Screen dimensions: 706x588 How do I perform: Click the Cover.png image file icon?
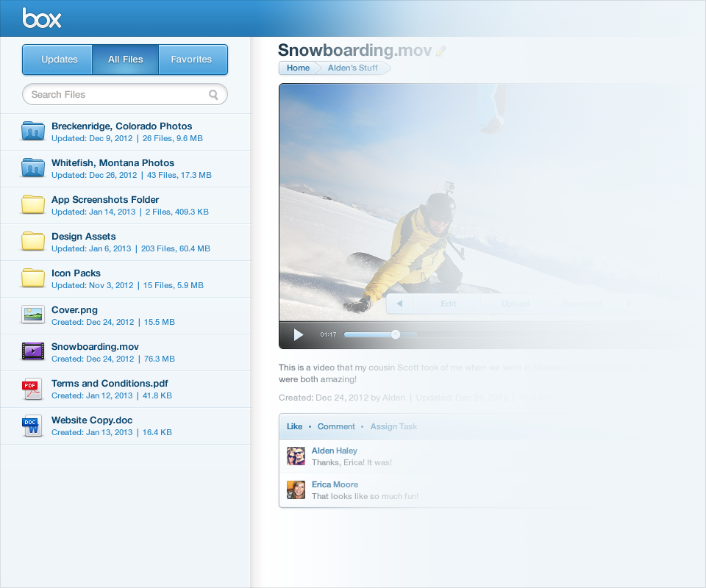coord(33,315)
